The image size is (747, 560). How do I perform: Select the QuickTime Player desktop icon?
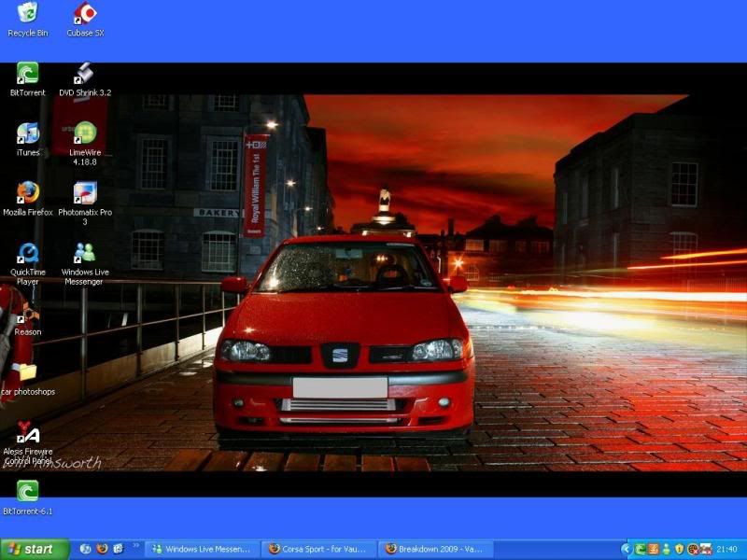coord(28,253)
